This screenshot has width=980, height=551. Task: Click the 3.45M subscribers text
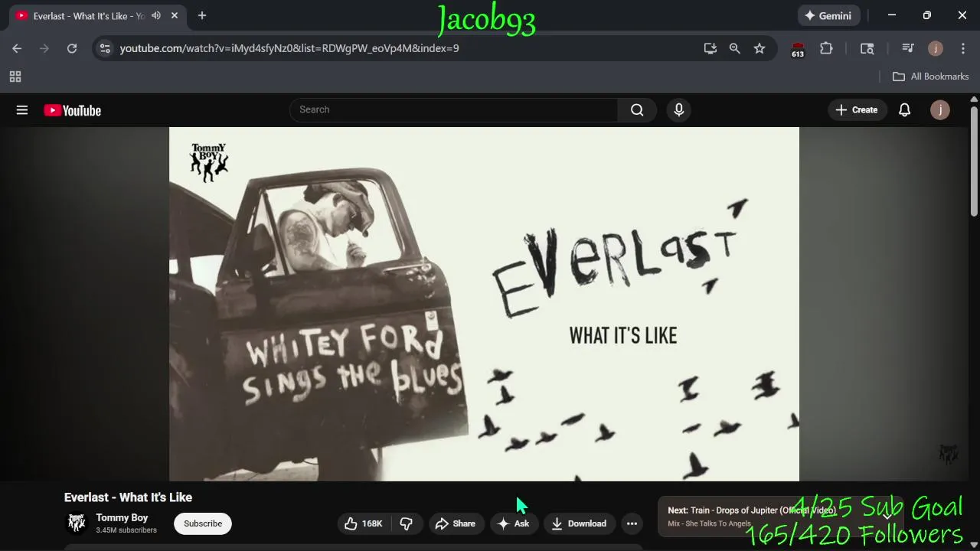coord(126,530)
